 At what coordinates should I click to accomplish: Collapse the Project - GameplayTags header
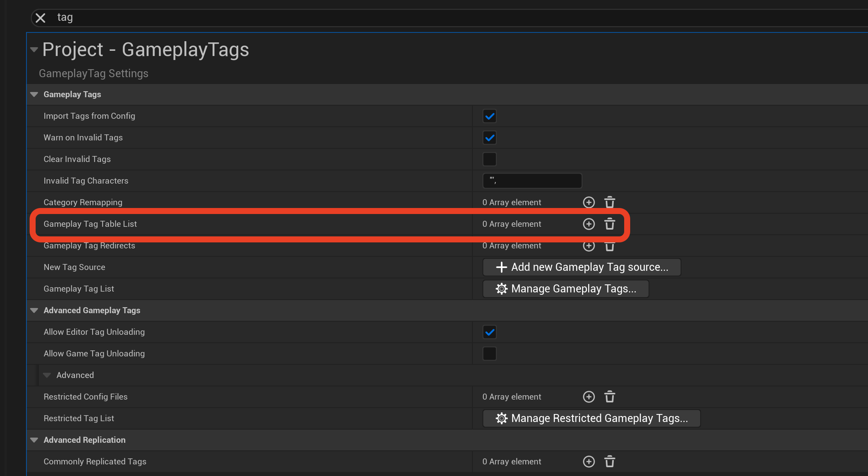pyautogui.click(x=34, y=50)
